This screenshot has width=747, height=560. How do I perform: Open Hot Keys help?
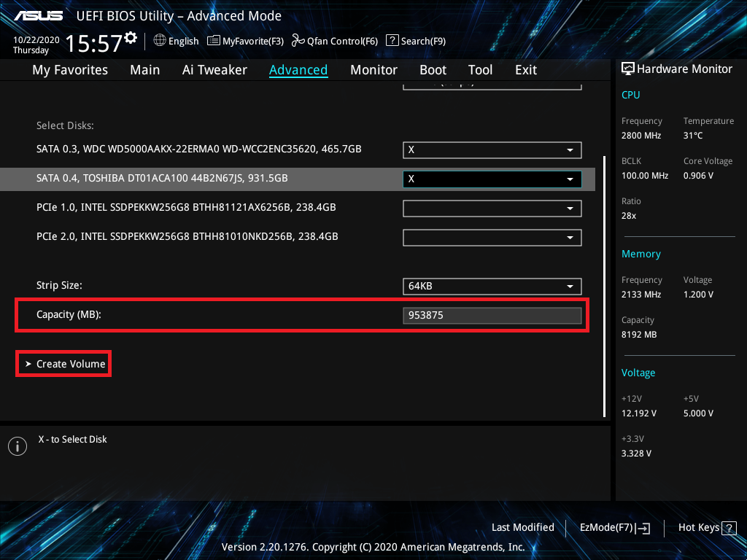pyautogui.click(x=708, y=527)
